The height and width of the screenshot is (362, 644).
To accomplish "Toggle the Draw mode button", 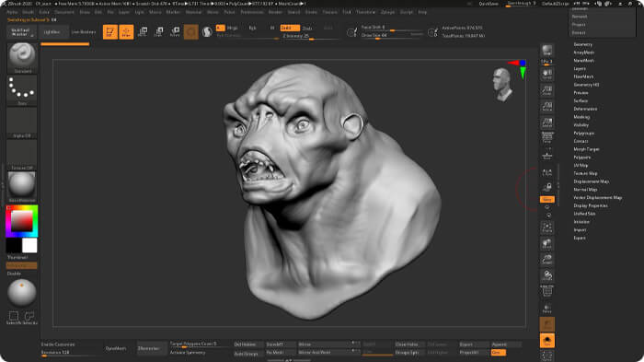I will pyautogui.click(x=127, y=32).
